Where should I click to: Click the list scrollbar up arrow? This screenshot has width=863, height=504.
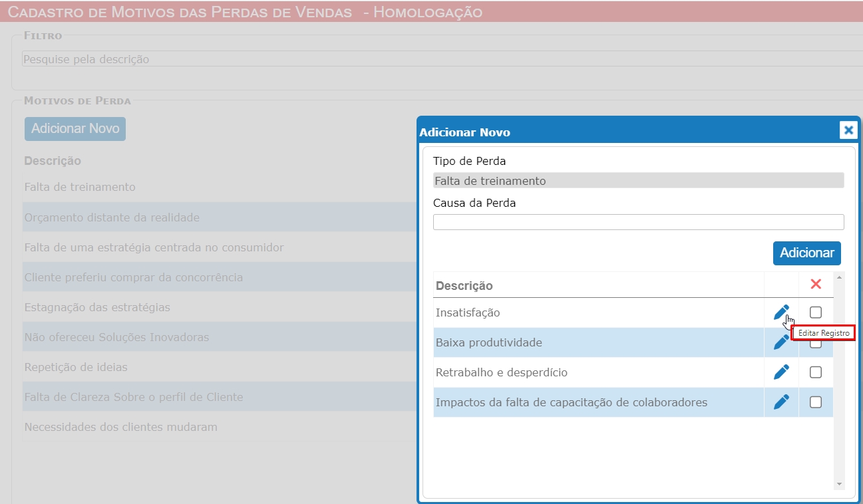click(x=839, y=277)
